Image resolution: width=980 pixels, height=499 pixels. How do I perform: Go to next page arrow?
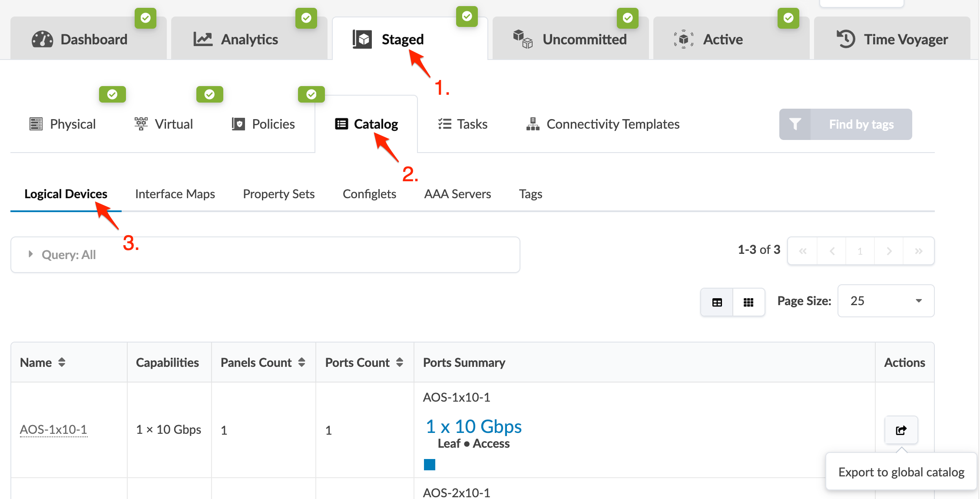pyautogui.click(x=889, y=251)
